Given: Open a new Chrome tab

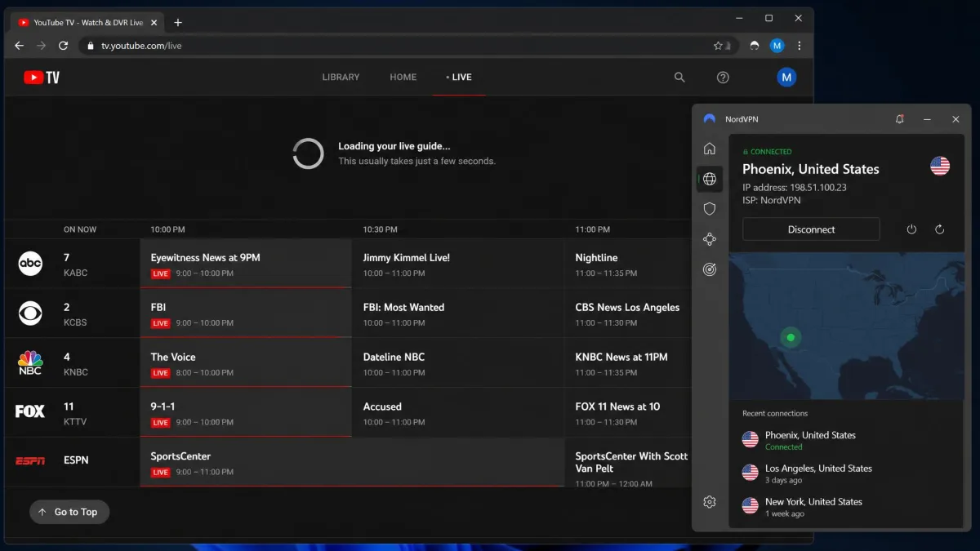Looking at the screenshot, I should point(178,23).
